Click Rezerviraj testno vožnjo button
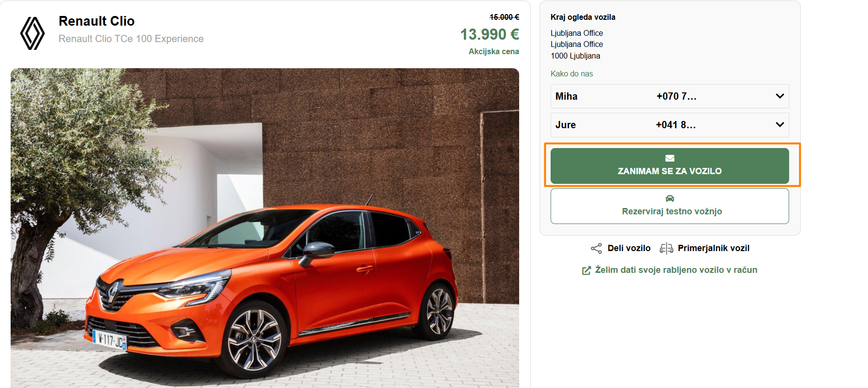 pos(670,206)
